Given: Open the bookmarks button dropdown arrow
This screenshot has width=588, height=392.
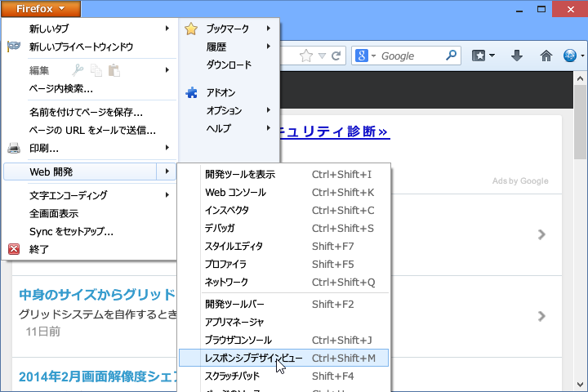Looking at the screenshot, I should [492, 56].
